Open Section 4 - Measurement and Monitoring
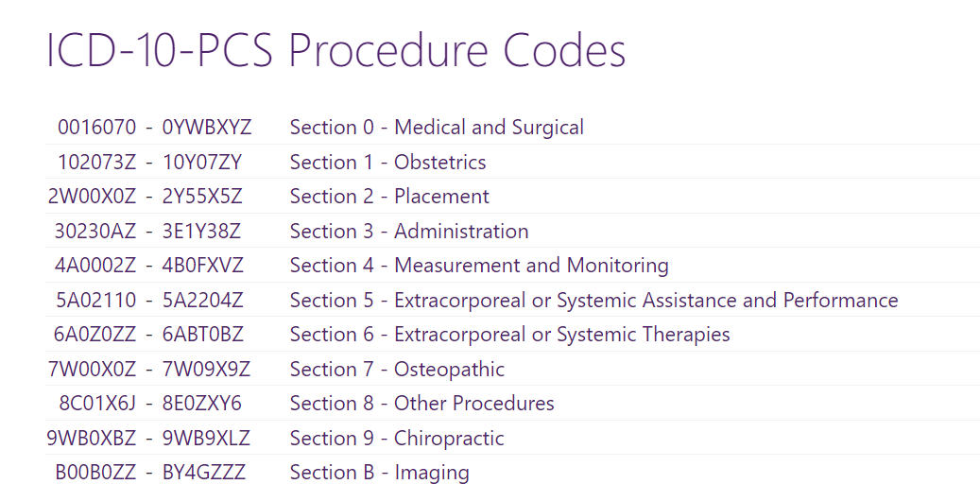 [x=479, y=266]
